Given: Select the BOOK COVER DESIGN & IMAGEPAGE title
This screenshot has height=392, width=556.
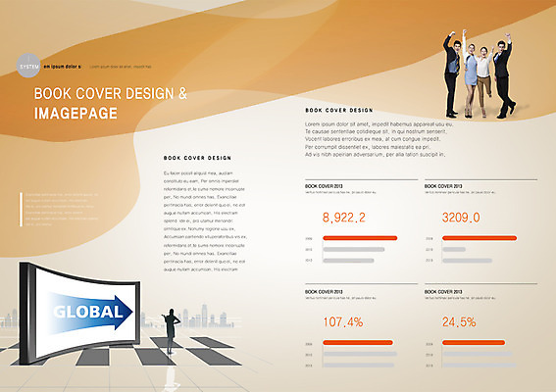Looking at the screenshot, I should pos(110,104).
